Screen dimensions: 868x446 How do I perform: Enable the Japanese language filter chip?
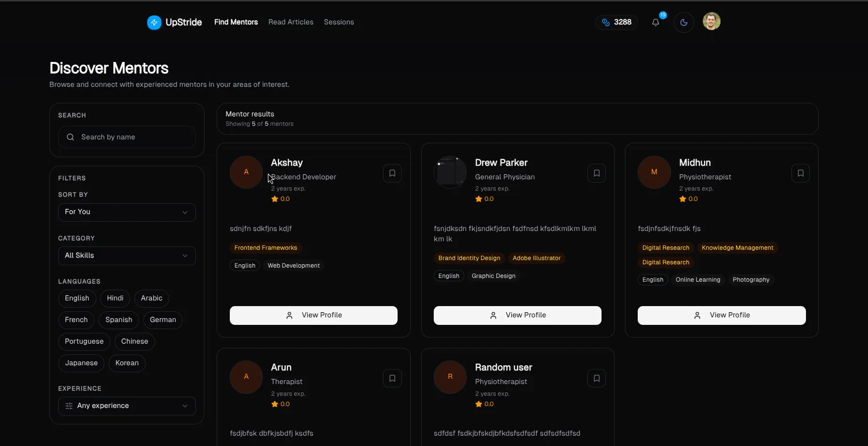(81, 363)
